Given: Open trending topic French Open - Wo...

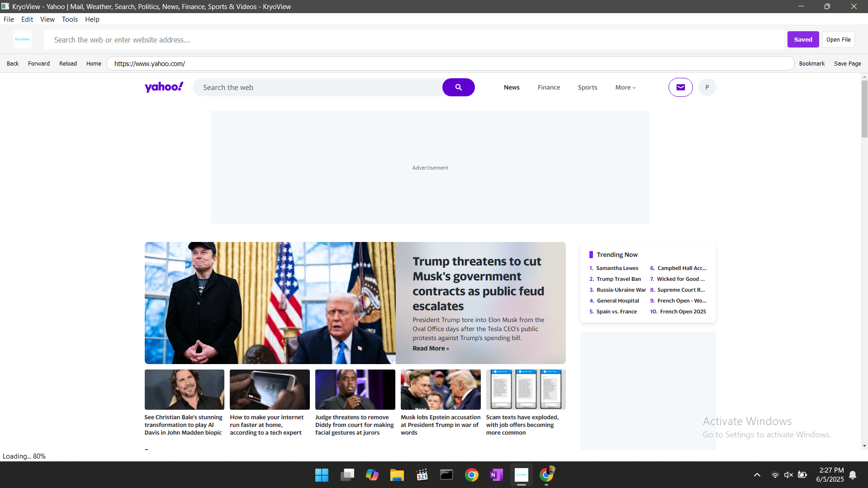Looking at the screenshot, I should coord(682,301).
